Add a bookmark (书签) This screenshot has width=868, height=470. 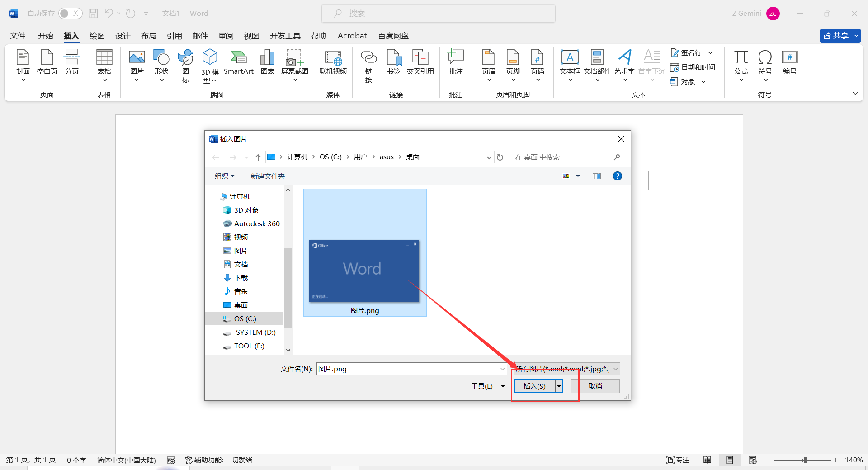393,62
